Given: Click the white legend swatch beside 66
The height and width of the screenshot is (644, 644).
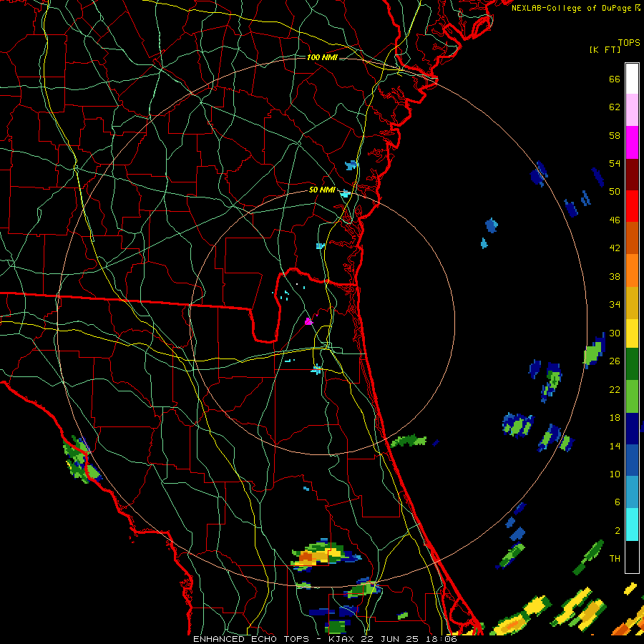Looking at the screenshot, I should pos(632,79).
